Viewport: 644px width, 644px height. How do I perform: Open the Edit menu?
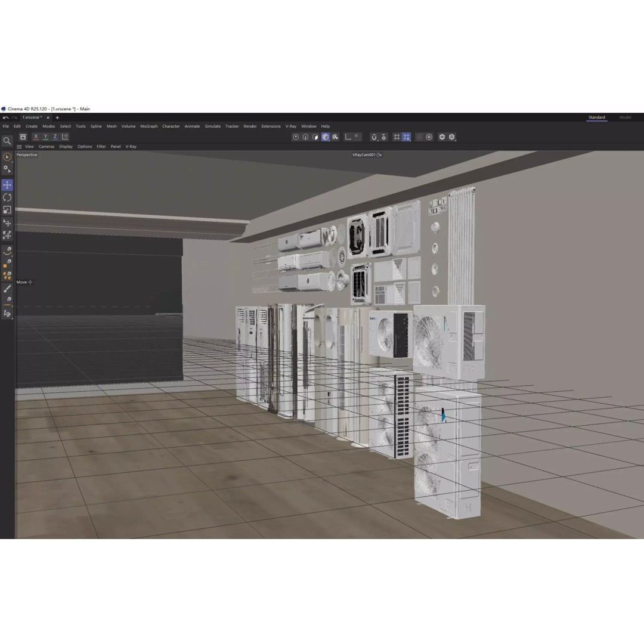[17, 126]
